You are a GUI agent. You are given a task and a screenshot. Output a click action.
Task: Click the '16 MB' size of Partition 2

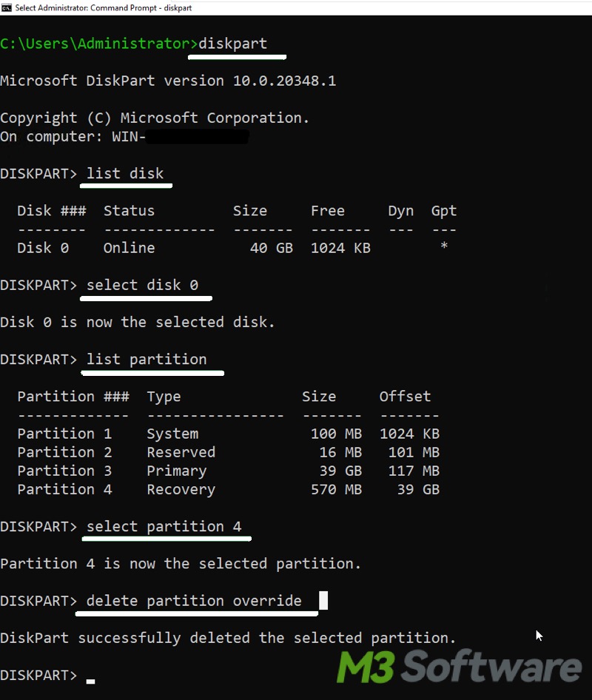tap(340, 452)
